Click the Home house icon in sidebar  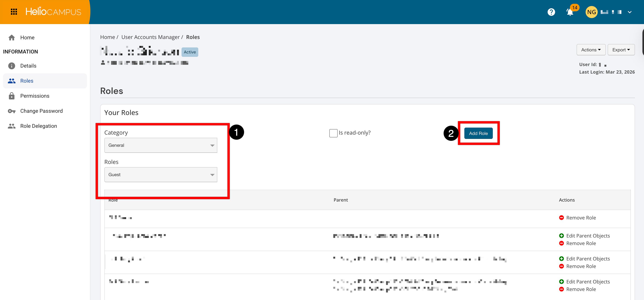[11, 37]
